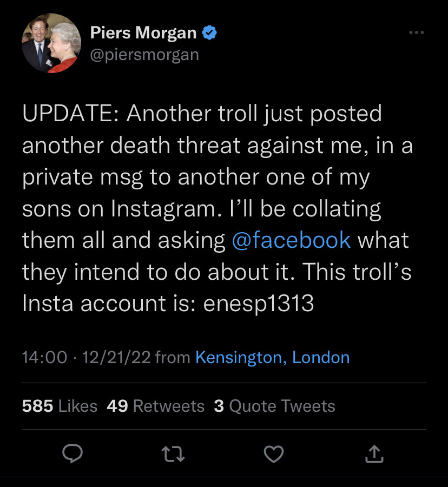Show the 3 Quote Tweets
448x487 pixels.
coord(274,406)
